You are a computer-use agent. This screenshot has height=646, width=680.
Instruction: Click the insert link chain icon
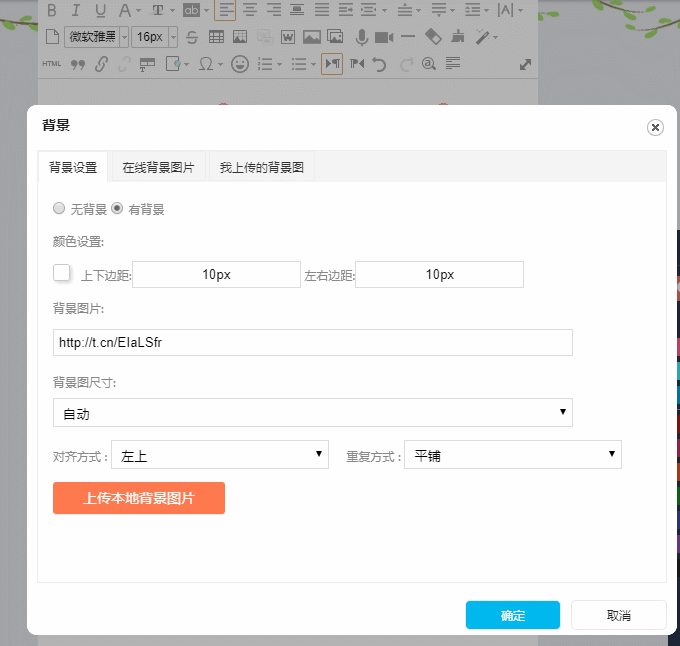(x=101, y=64)
